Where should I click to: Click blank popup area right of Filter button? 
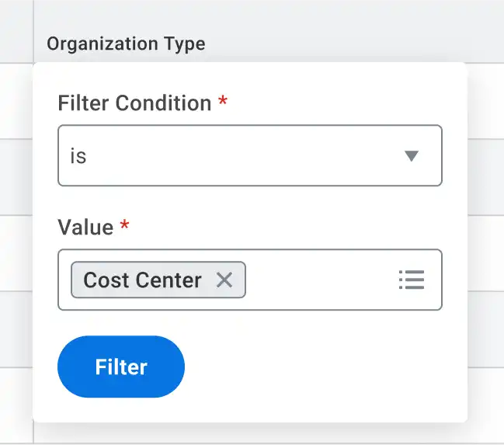326,367
